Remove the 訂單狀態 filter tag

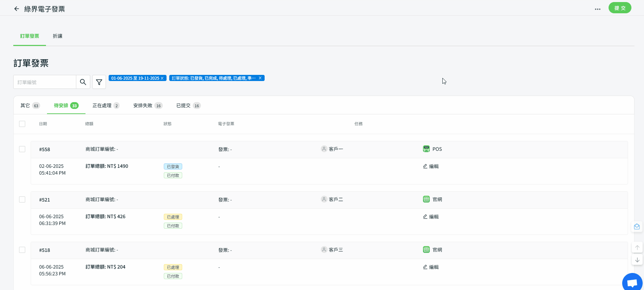point(260,78)
